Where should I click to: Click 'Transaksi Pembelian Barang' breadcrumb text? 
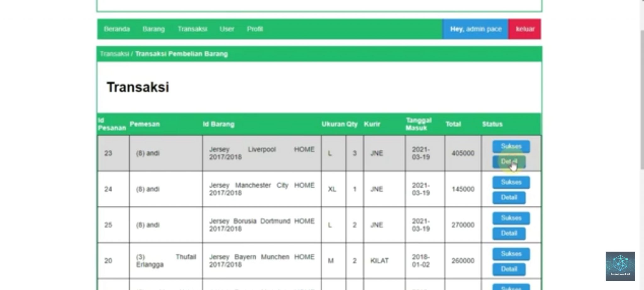tap(181, 53)
